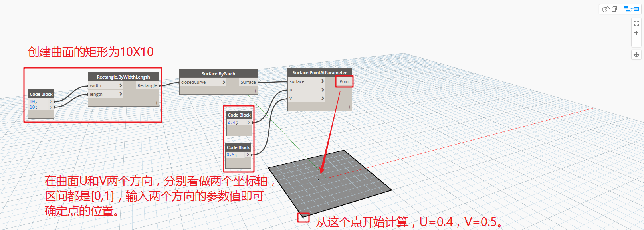Expand the v port chevron

[323, 98]
